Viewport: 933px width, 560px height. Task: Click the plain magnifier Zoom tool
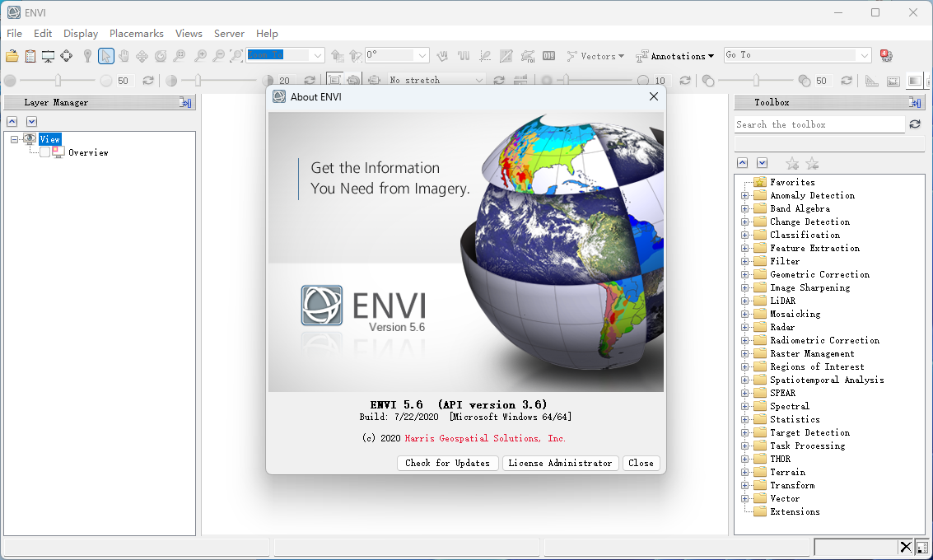pyautogui.click(x=179, y=56)
